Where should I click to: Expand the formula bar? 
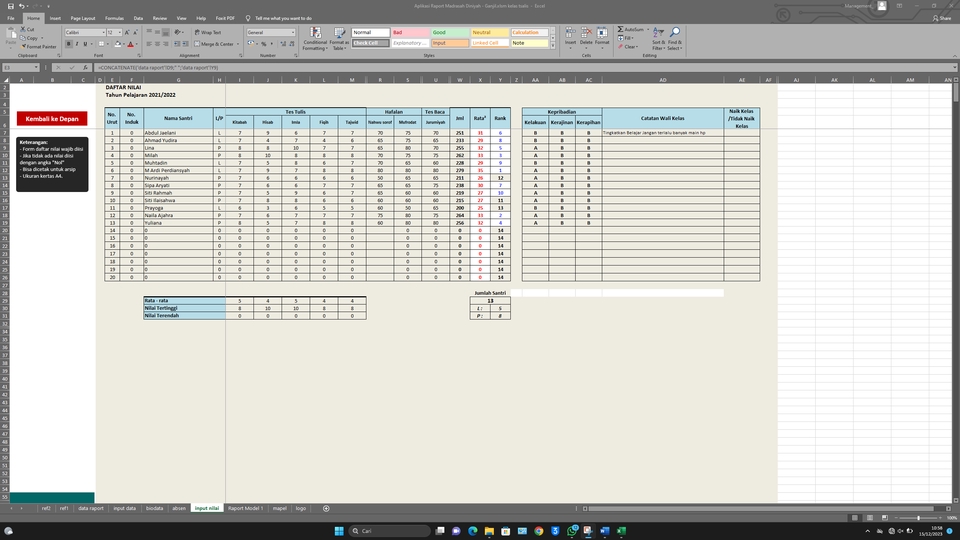coord(954,68)
